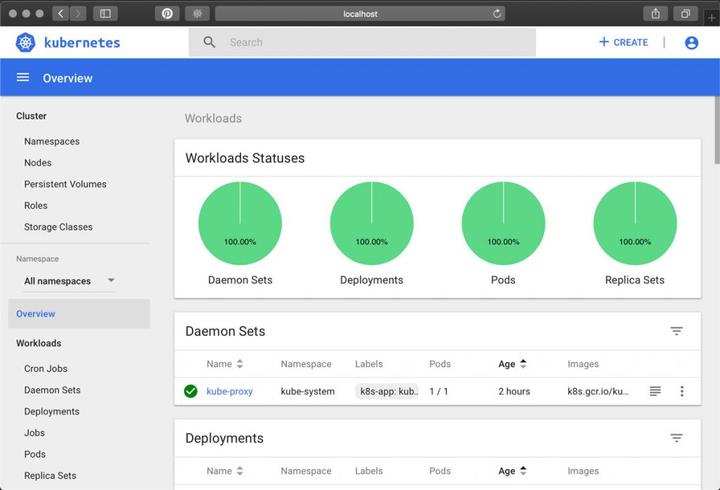Click Cluster section heading
This screenshot has width=720, height=490.
pos(31,116)
